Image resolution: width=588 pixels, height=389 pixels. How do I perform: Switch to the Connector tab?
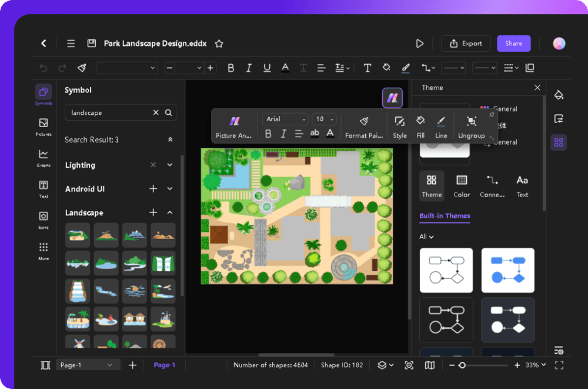(x=492, y=186)
